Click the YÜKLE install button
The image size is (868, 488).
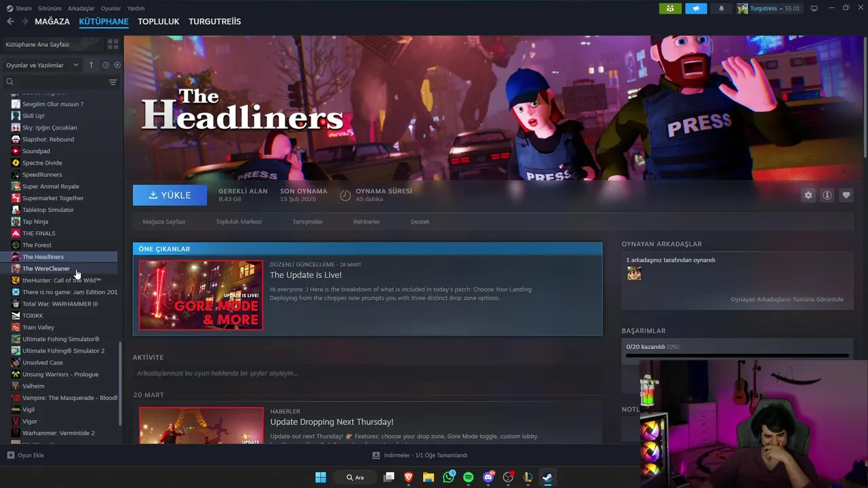(x=170, y=195)
